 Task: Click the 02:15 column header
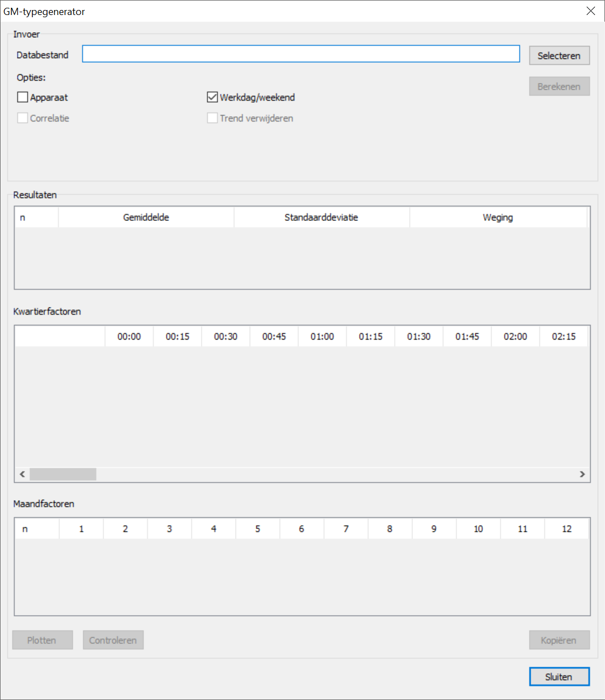(563, 336)
